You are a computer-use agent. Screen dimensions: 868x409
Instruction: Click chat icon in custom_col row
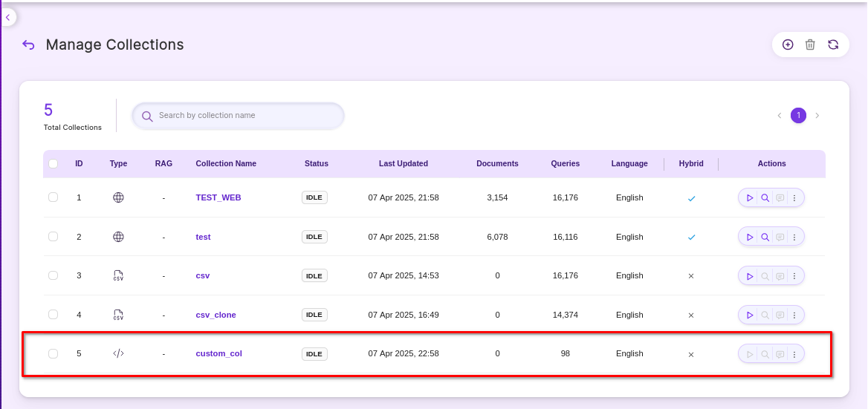coord(780,354)
